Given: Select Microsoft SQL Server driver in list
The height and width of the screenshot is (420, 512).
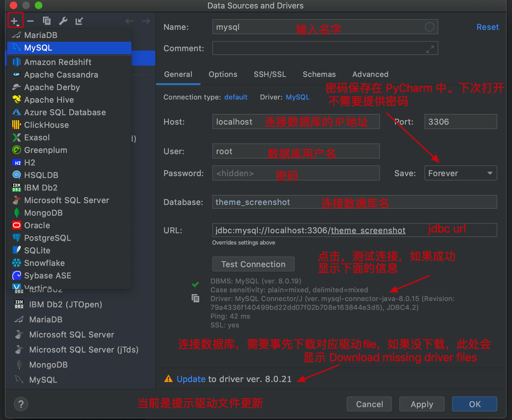Looking at the screenshot, I should click(80, 335).
